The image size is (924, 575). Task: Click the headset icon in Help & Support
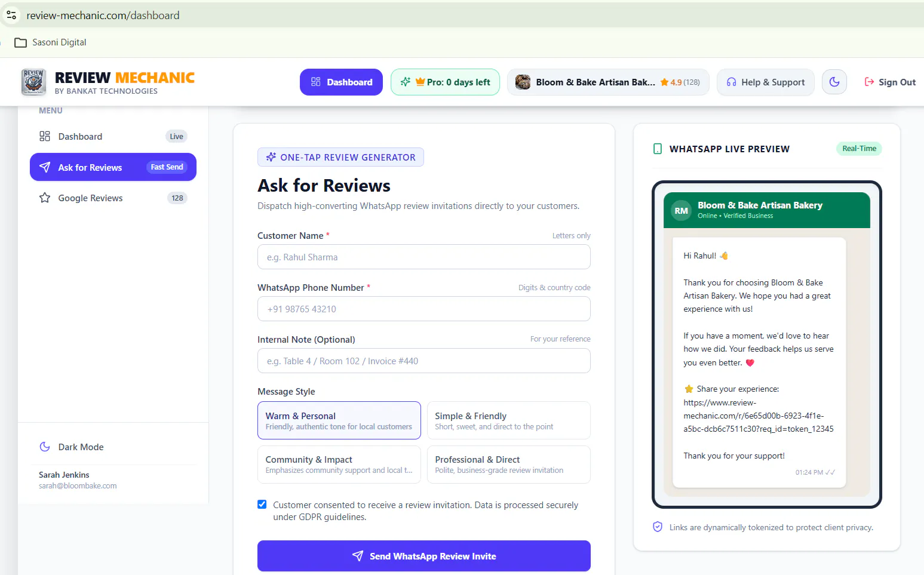[731, 82]
